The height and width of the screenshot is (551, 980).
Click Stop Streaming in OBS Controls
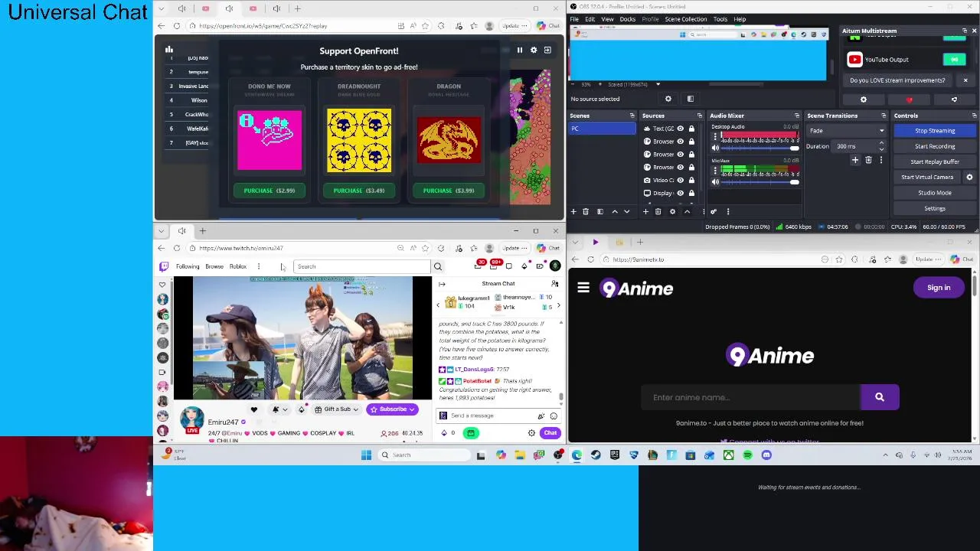point(935,131)
